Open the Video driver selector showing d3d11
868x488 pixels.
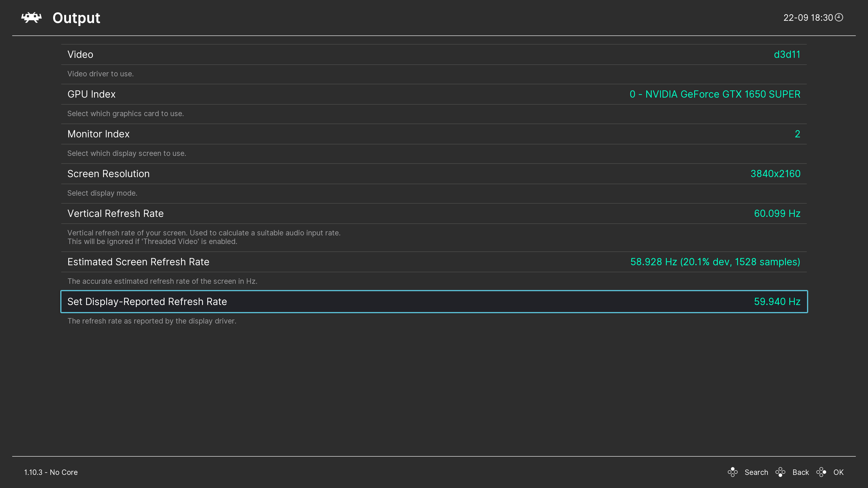[786, 54]
